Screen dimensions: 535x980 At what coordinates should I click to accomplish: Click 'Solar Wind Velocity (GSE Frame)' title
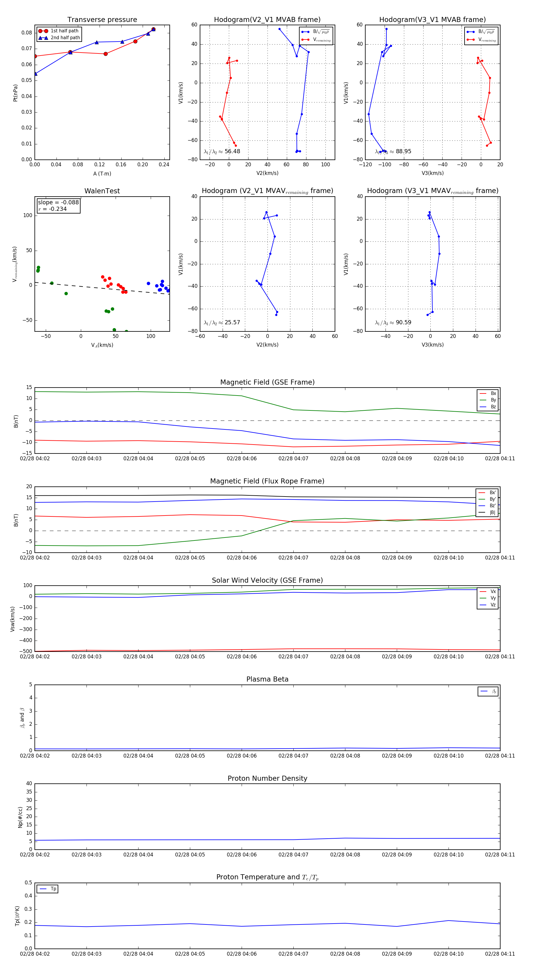267,581
